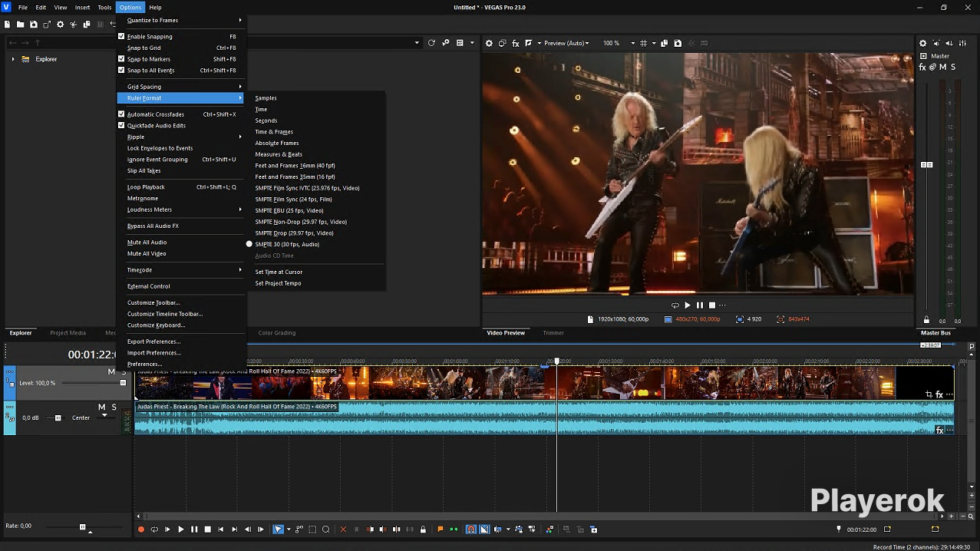Click the red Delete X icon
The height and width of the screenshot is (551, 980).
click(343, 530)
